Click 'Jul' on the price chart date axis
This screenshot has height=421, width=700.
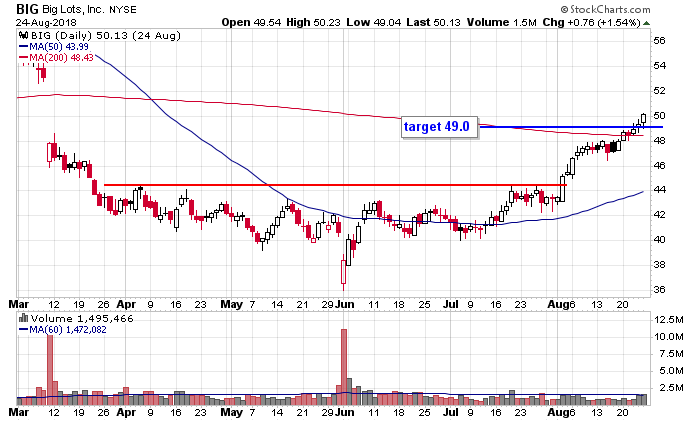[451, 305]
